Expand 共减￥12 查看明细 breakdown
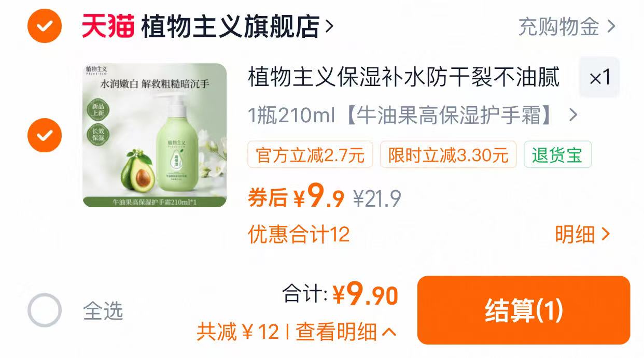 (x=297, y=332)
